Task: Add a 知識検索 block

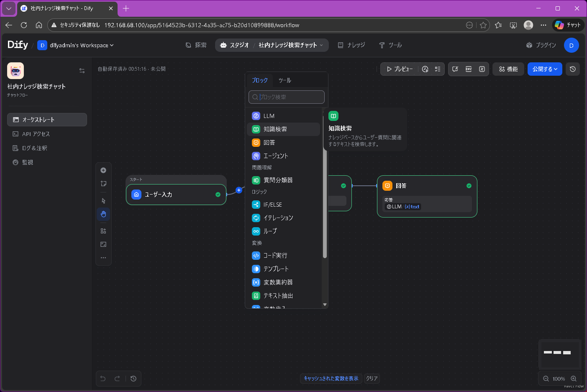Action: click(283, 129)
